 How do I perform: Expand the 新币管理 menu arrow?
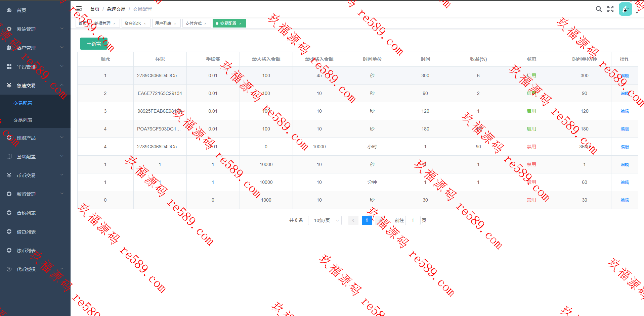coord(62,194)
